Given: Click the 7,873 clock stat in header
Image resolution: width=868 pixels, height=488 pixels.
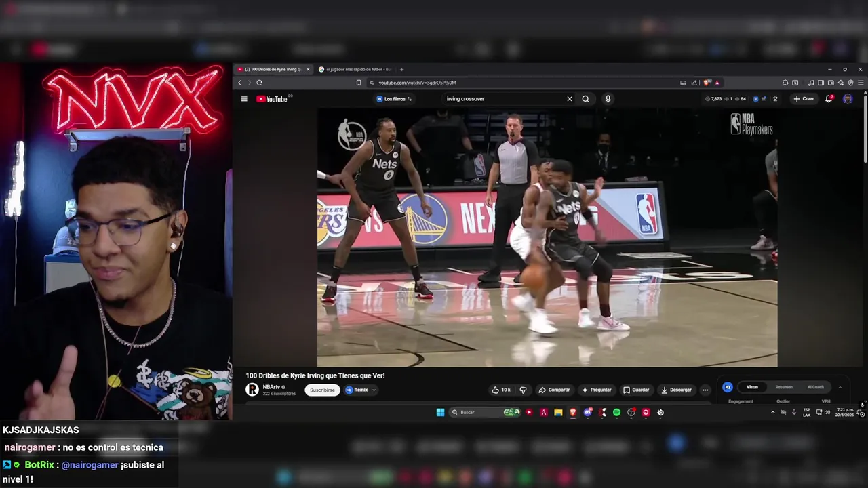Looking at the screenshot, I should point(713,99).
